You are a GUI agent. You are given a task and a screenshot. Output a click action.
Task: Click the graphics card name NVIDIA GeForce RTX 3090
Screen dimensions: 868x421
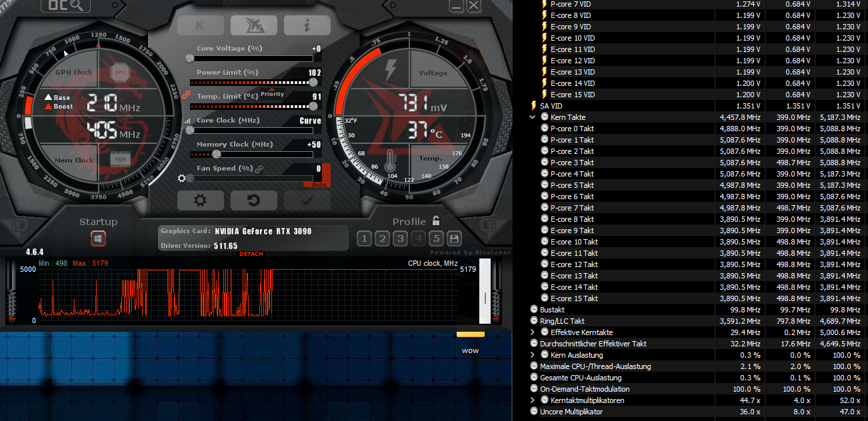(263, 231)
